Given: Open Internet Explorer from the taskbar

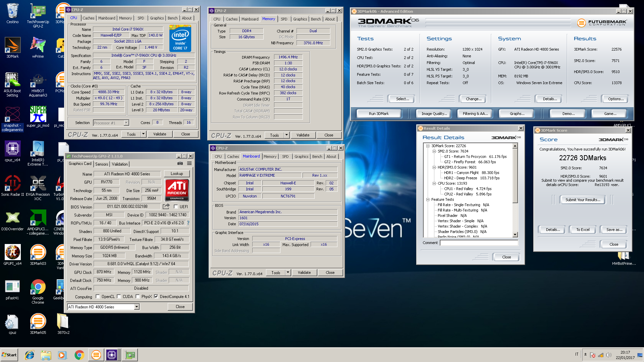Looking at the screenshot, I should click(30, 355).
